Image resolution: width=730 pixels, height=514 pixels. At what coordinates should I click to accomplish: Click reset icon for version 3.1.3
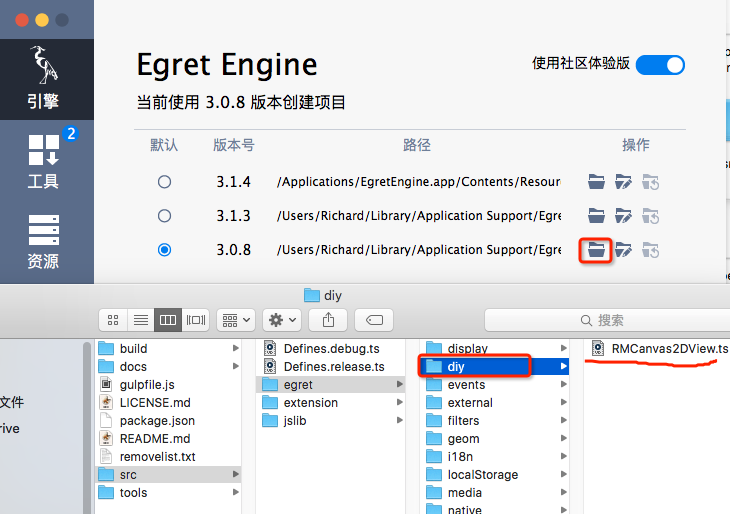click(x=650, y=216)
